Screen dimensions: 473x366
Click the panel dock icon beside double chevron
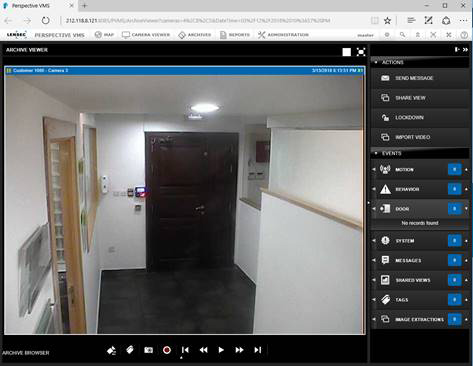pyautogui.click(x=457, y=50)
